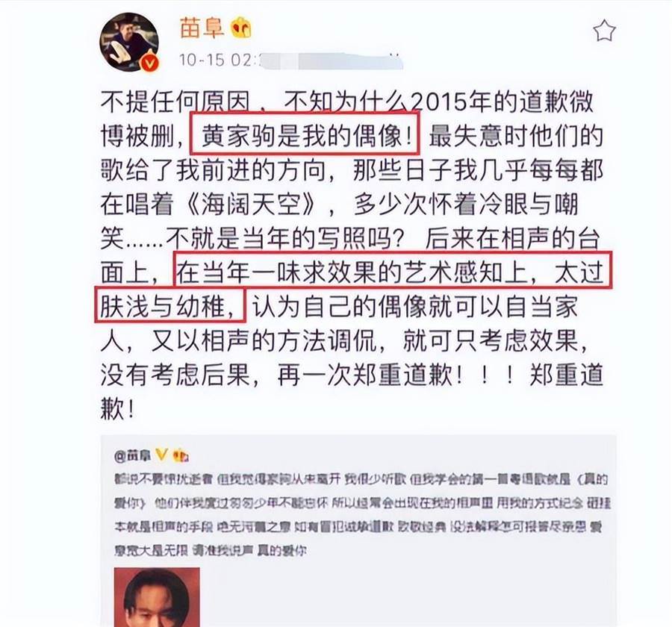Click the song title 《海阔天空》
Screen dimensions: 672x627
[254, 204]
